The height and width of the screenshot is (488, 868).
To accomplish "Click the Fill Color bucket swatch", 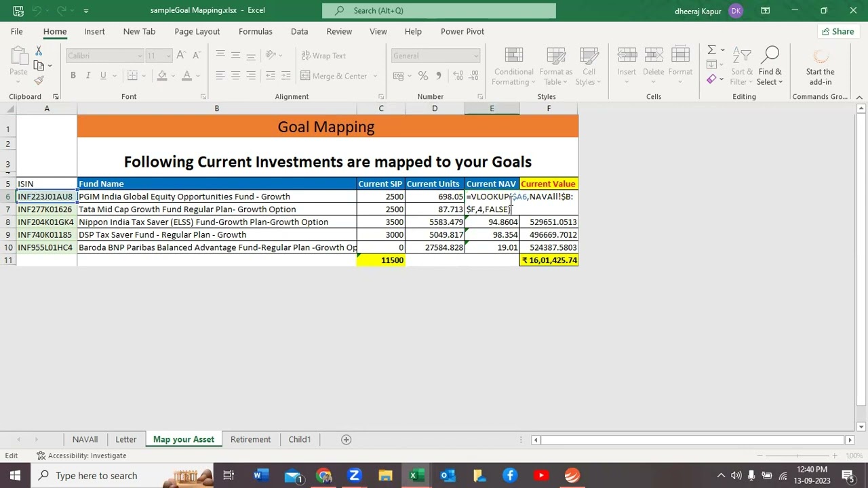I will click(161, 76).
